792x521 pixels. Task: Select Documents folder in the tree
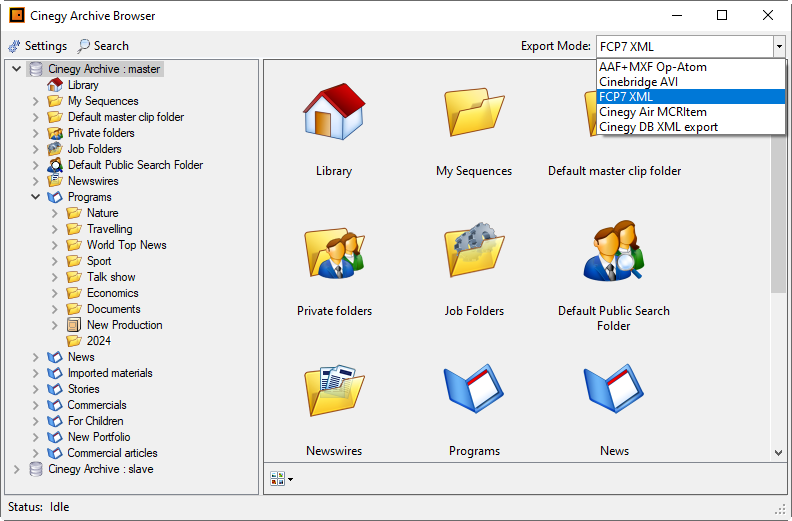tap(114, 309)
